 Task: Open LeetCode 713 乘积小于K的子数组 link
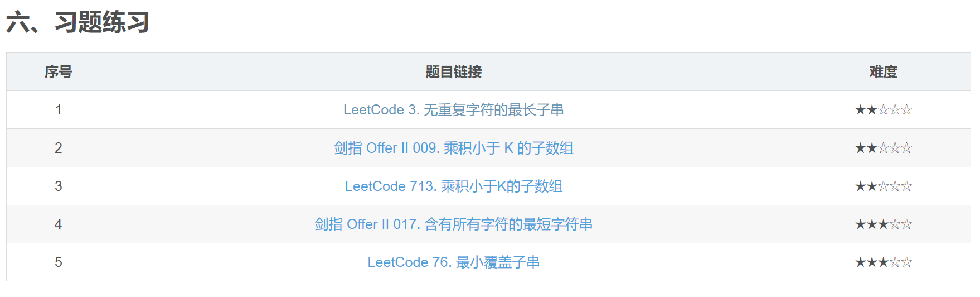(x=453, y=186)
